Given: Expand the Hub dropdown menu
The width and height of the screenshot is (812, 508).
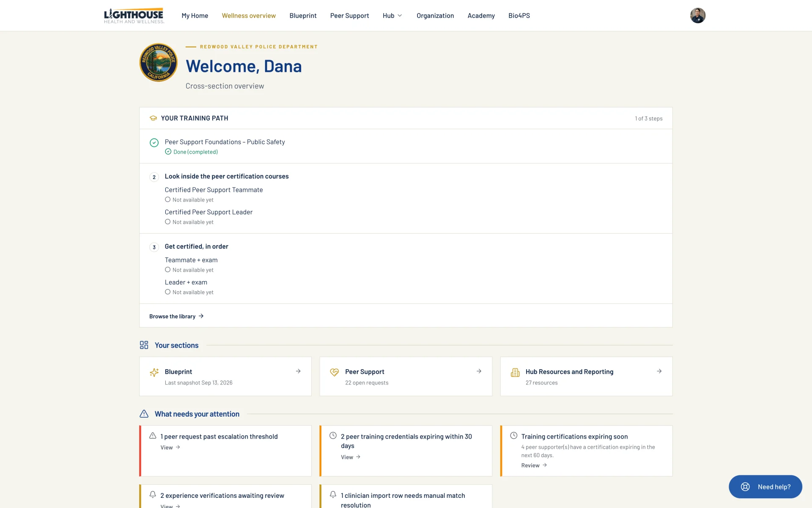Looking at the screenshot, I should tap(392, 16).
